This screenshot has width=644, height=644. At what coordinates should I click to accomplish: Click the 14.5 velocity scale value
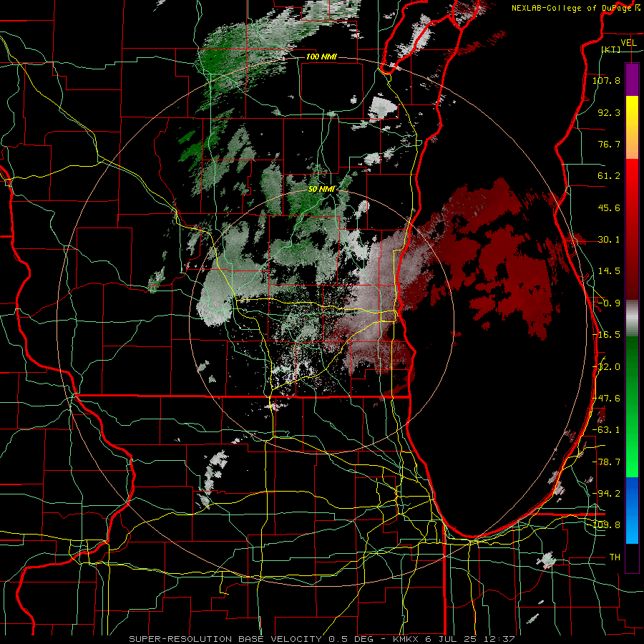tap(609, 271)
